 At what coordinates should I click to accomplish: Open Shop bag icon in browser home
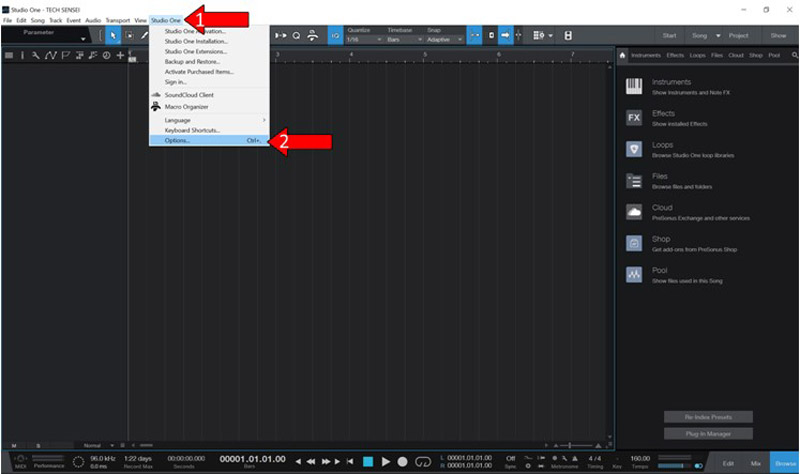634,243
